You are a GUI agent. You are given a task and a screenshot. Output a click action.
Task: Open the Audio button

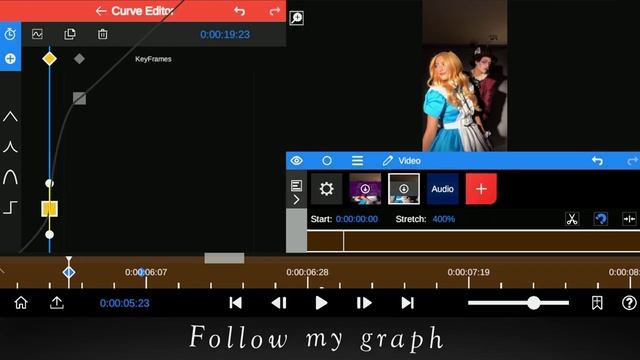[442, 189]
